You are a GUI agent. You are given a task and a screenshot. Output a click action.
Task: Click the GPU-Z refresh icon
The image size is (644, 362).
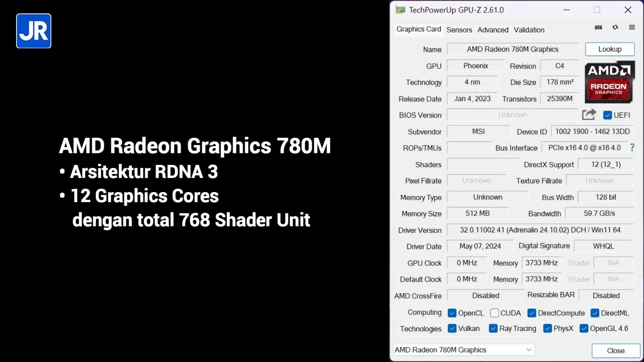coord(615,27)
